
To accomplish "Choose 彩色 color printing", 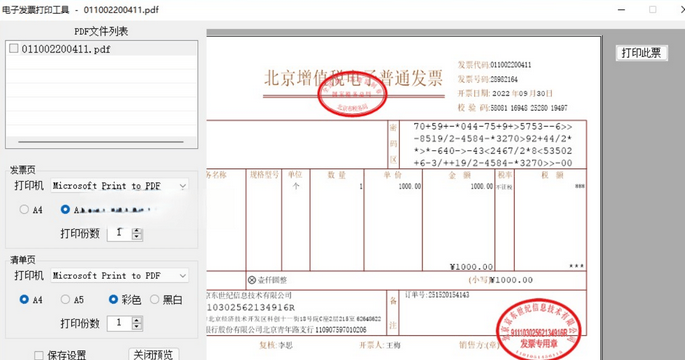I will pyautogui.click(x=113, y=300).
